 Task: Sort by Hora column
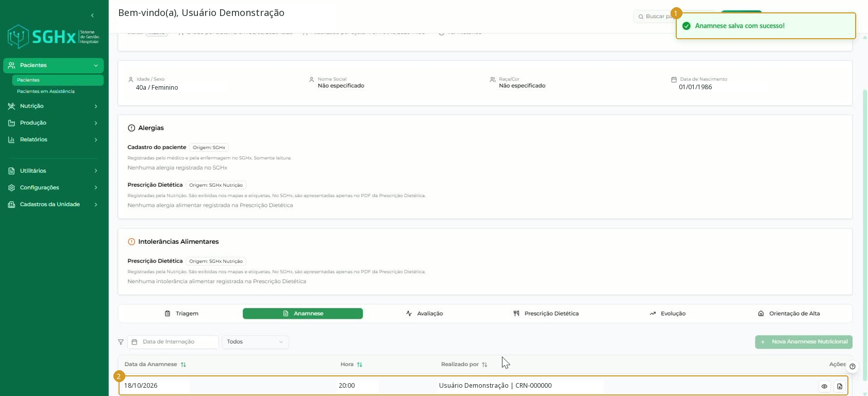click(x=352, y=365)
